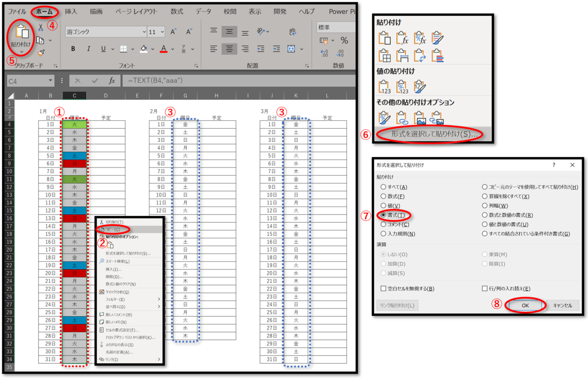Select the 書式(T) radio button
The image size is (588, 378).
coord(384,215)
